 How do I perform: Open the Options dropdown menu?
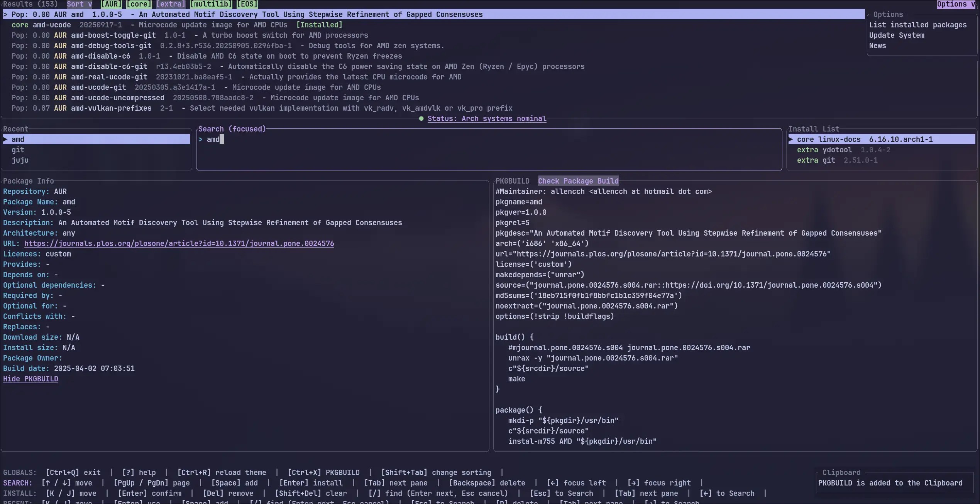[x=955, y=4]
